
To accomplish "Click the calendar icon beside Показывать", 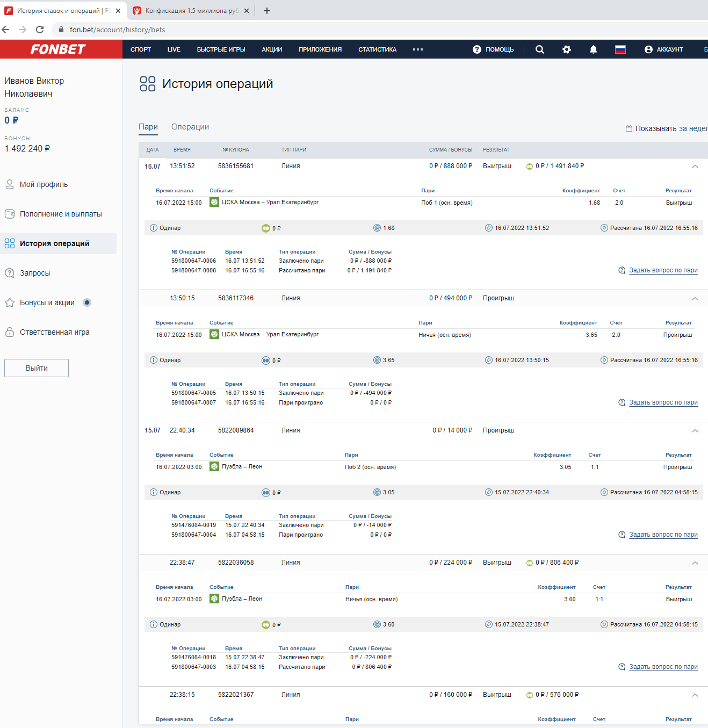I will tap(628, 128).
